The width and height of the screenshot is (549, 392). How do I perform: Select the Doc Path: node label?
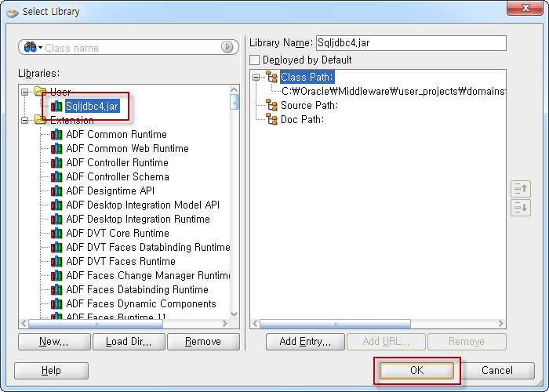point(302,119)
